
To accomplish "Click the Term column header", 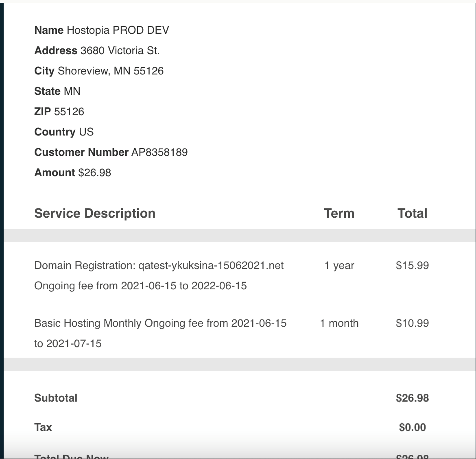I will pos(339,214).
